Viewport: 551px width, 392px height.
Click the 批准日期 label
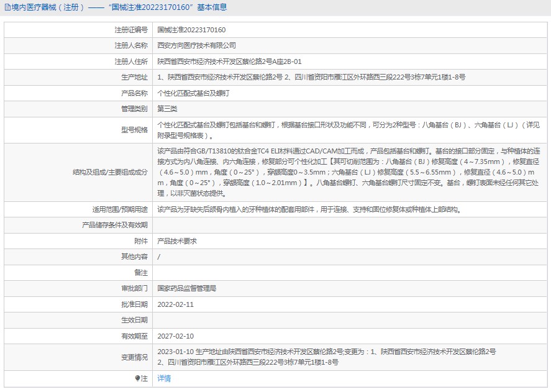click(x=135, y=304)
